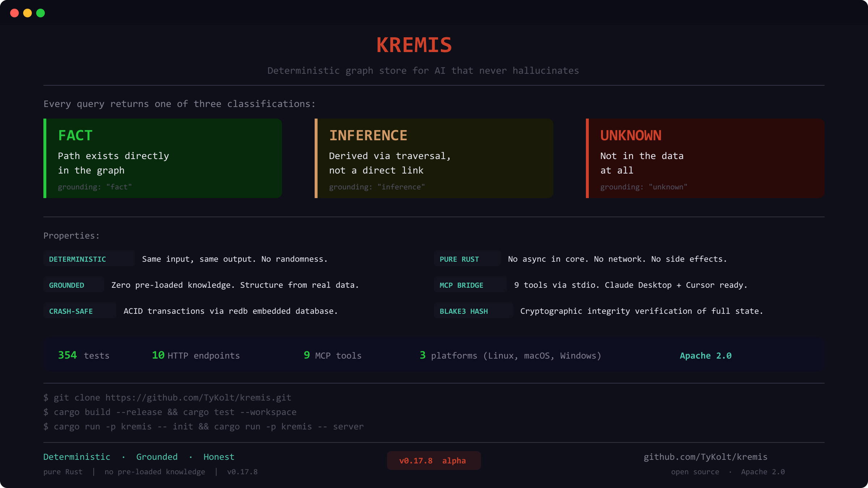Select the Honest footer menu item

click(x=219, y=457)
